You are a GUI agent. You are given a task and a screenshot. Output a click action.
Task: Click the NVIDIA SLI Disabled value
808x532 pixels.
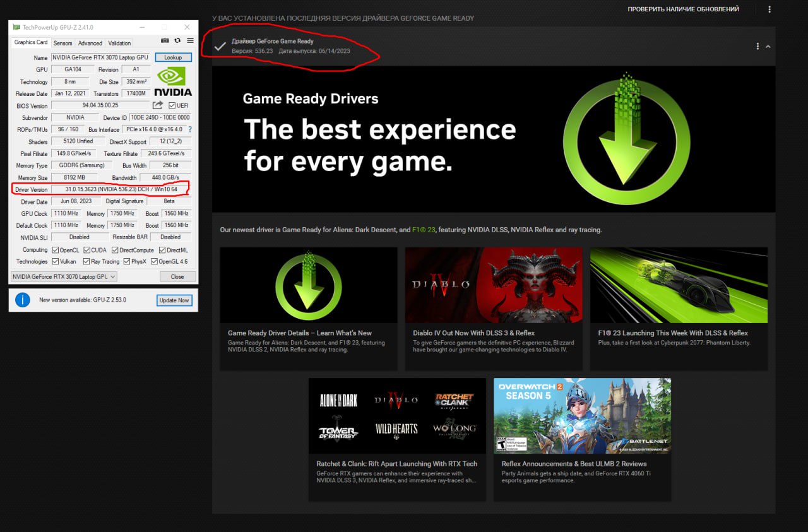click(80, 237)
